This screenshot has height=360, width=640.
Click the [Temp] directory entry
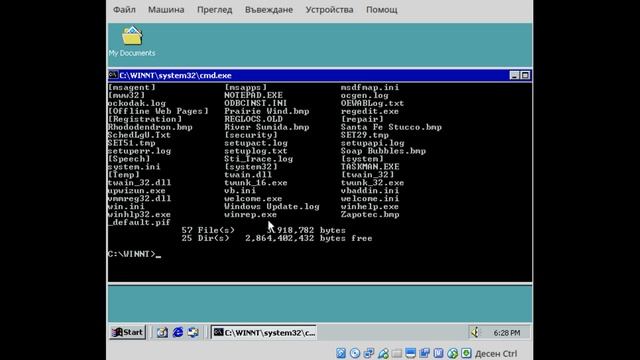(x=123, y=175)
